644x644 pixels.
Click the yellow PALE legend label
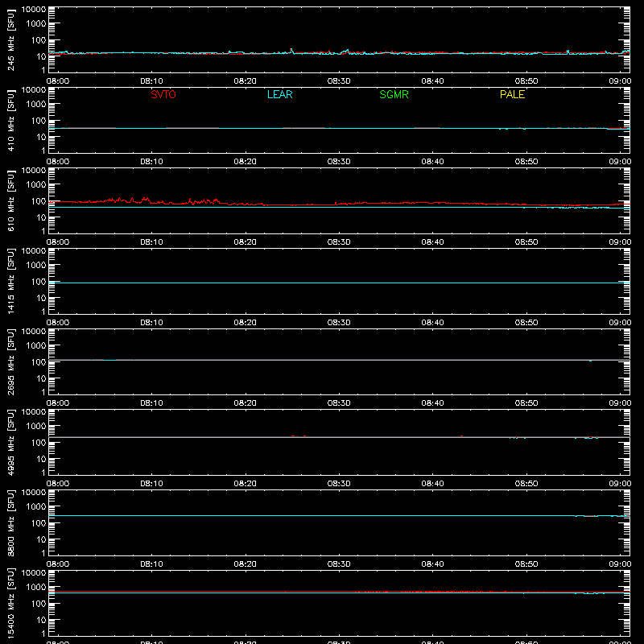pyautogui.click(x=512, y=94)
